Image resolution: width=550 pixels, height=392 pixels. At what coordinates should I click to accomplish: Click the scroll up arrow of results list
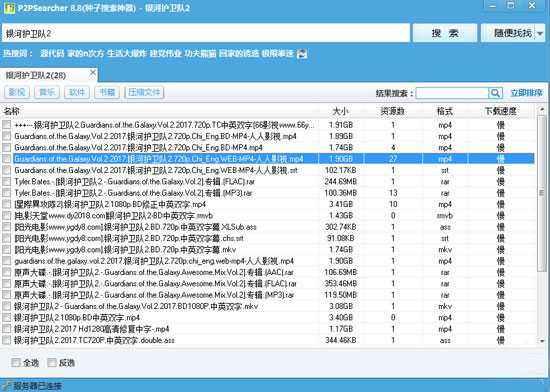pos(542,110)
